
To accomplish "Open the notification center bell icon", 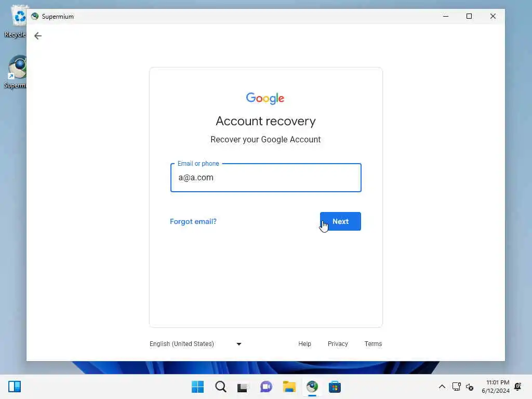I will click(x=518, y=387).
